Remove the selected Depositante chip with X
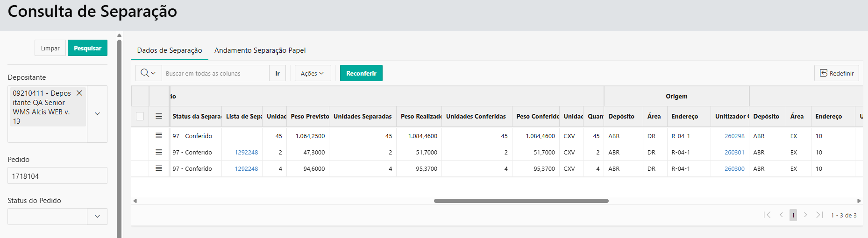The height and width of the screenshot is (238, 868). [79, 93]
